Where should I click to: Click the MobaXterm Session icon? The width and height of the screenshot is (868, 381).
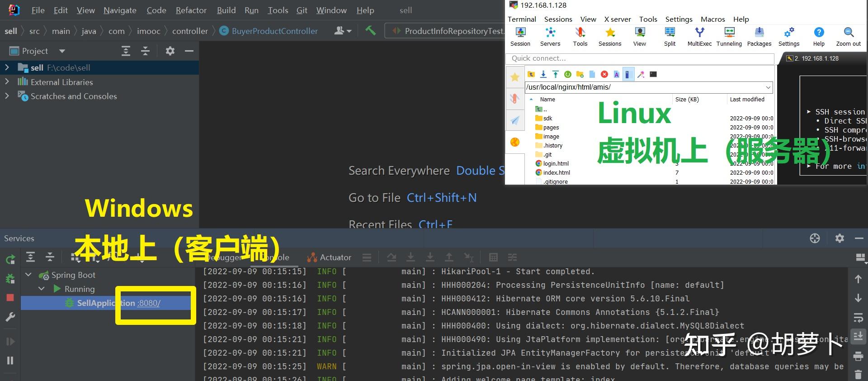coord(520,37)
